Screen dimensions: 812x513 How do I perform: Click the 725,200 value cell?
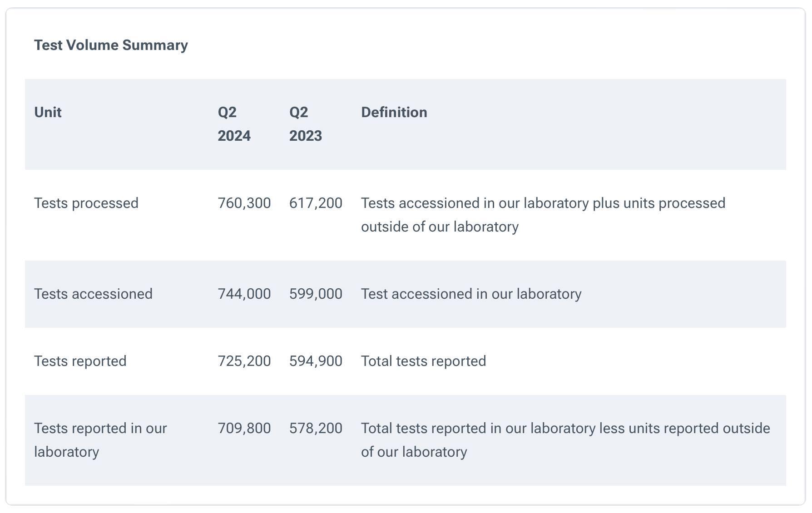(244, 361)
